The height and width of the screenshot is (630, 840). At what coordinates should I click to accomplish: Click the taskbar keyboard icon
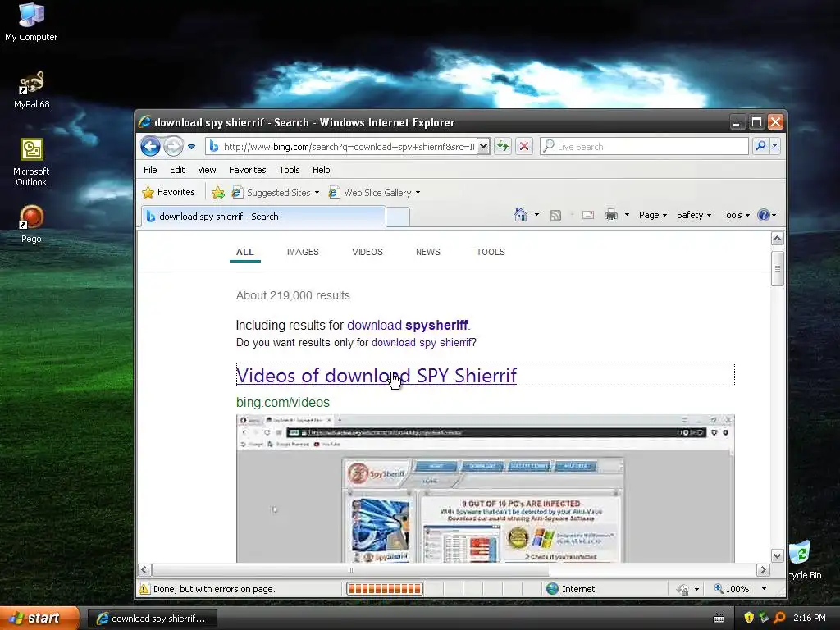click(719, 619)
